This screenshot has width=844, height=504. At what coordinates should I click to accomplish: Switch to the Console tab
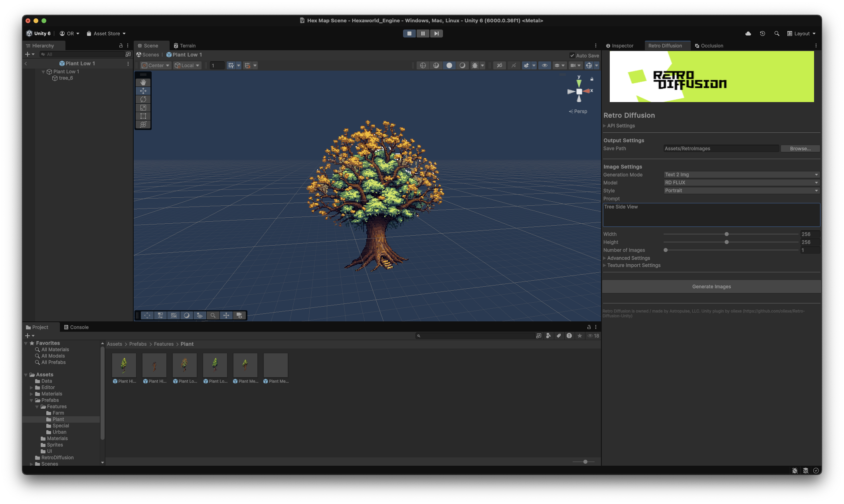pos(76,327)
